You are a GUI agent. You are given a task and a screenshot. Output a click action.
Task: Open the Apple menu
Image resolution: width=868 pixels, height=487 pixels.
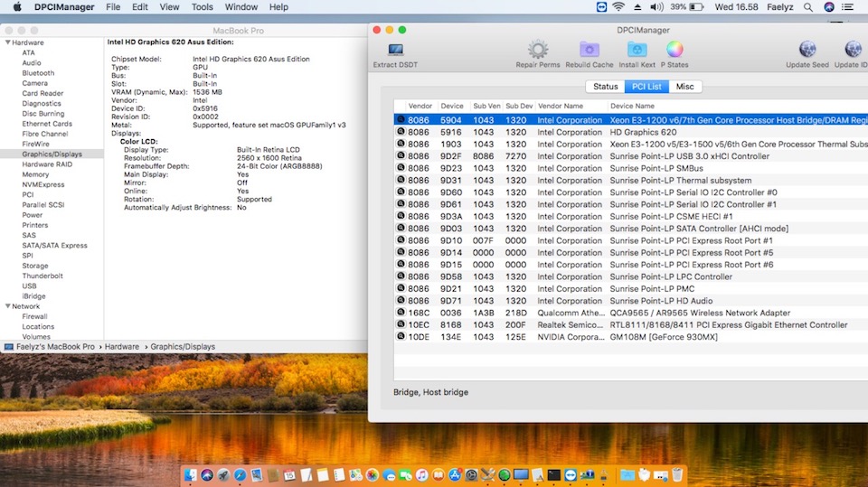[16, 7]
